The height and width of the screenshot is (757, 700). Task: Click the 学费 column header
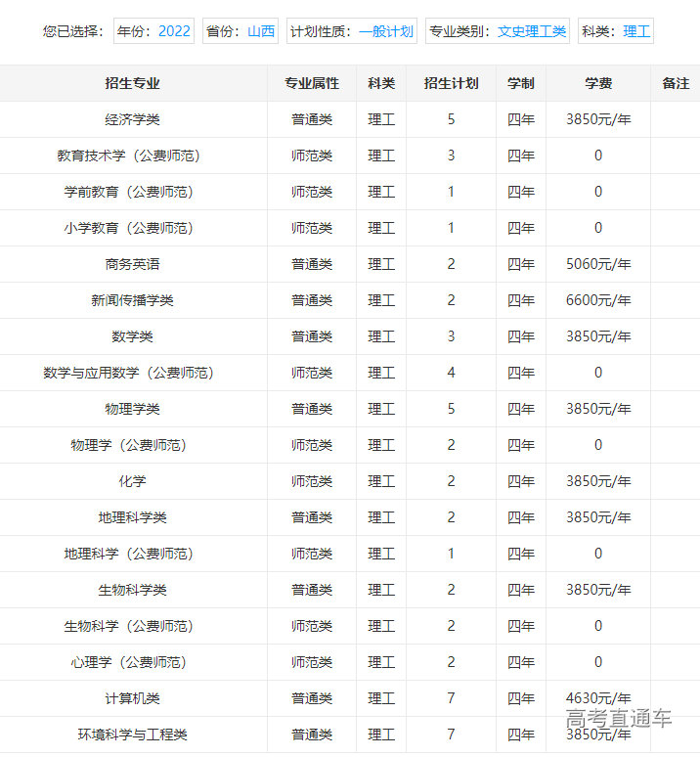click(x=598, y=84)
